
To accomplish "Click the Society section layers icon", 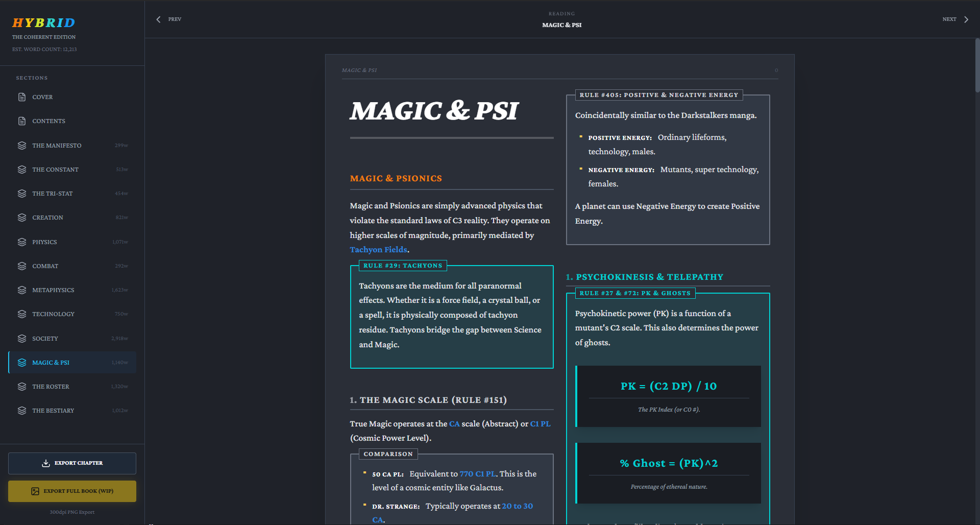I will pos(22,339).
